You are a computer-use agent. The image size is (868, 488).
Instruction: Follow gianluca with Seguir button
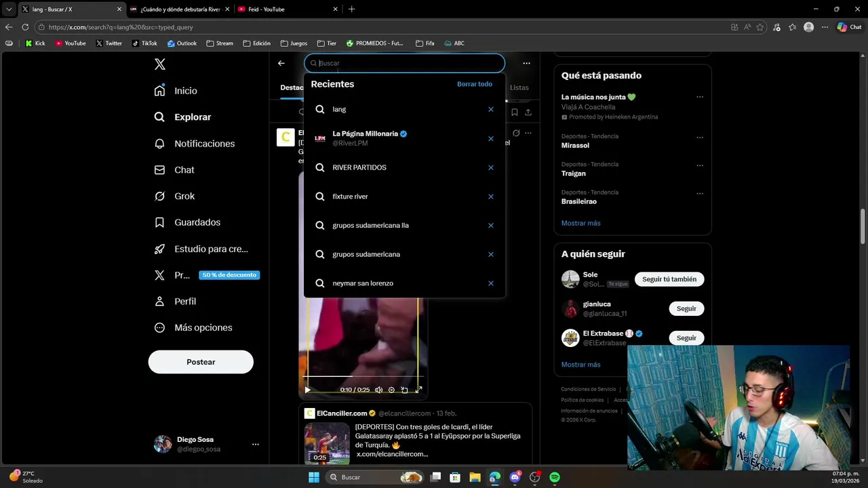[686, 308]
